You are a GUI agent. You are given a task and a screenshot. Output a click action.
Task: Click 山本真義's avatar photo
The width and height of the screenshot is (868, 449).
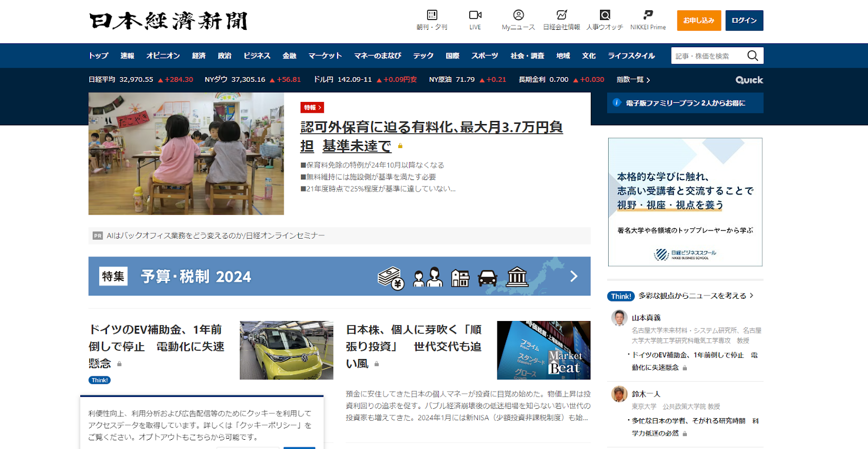[619, 318]
